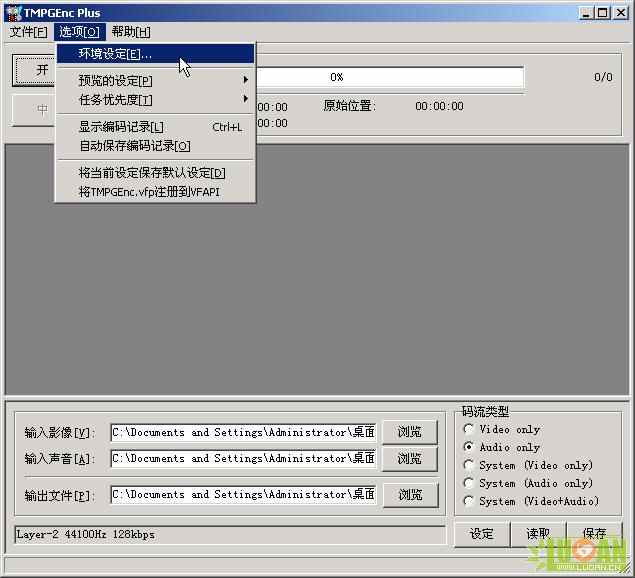The width and height of the screenshot is (635, 578).
Task: Choose 显示编码记录 menu entry
Action: [156, 127]
